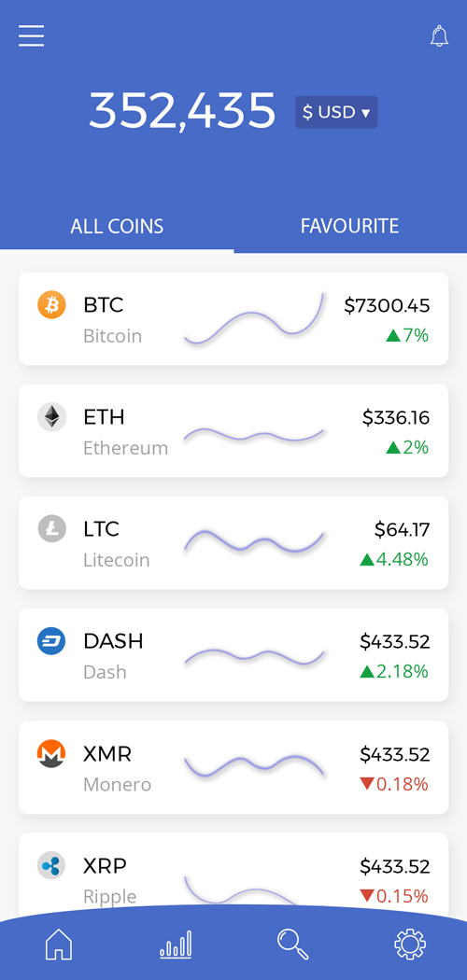
Task: Click the Monero logo icon
Action: [x=51, y=753]
